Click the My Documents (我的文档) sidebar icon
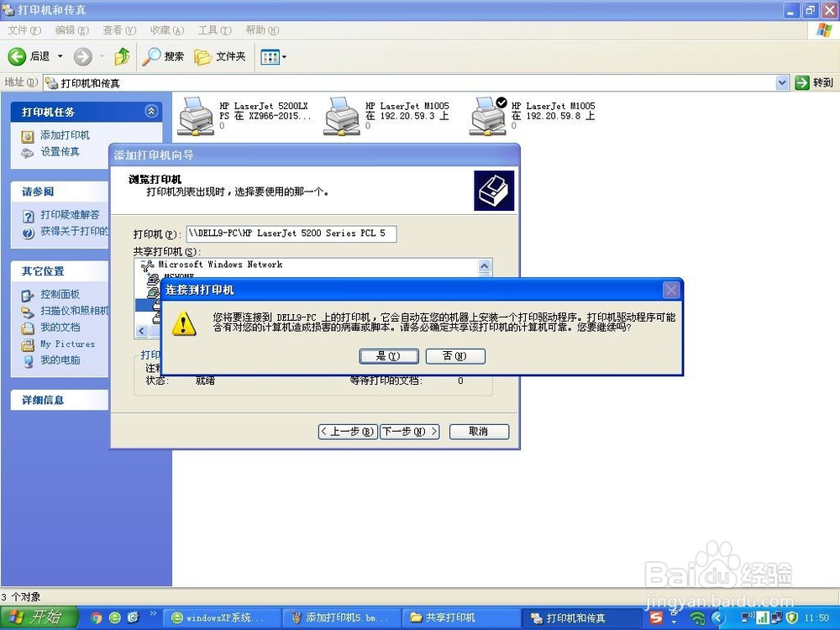840x630 pixels. (28, 328)
